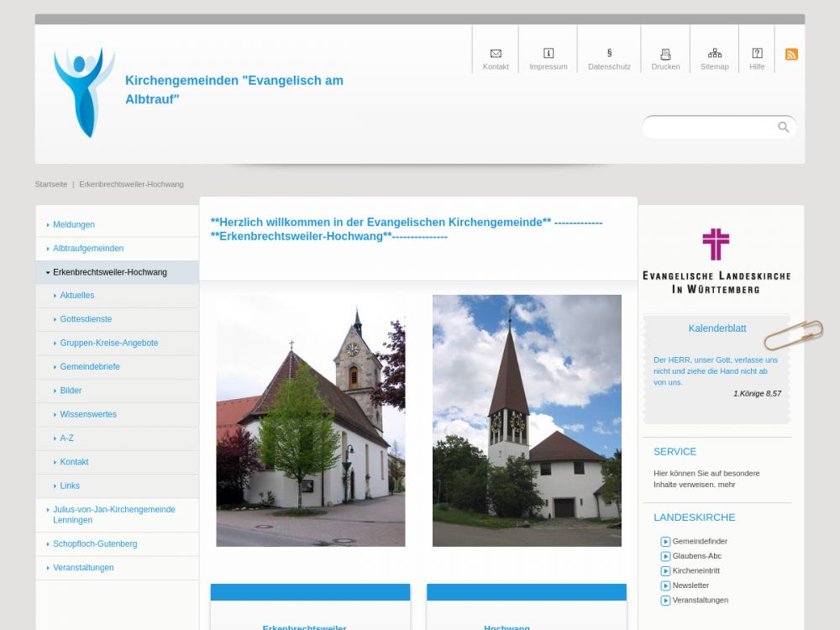Open the Sitemap icon

pyautogui.click(x=715, y=54)
